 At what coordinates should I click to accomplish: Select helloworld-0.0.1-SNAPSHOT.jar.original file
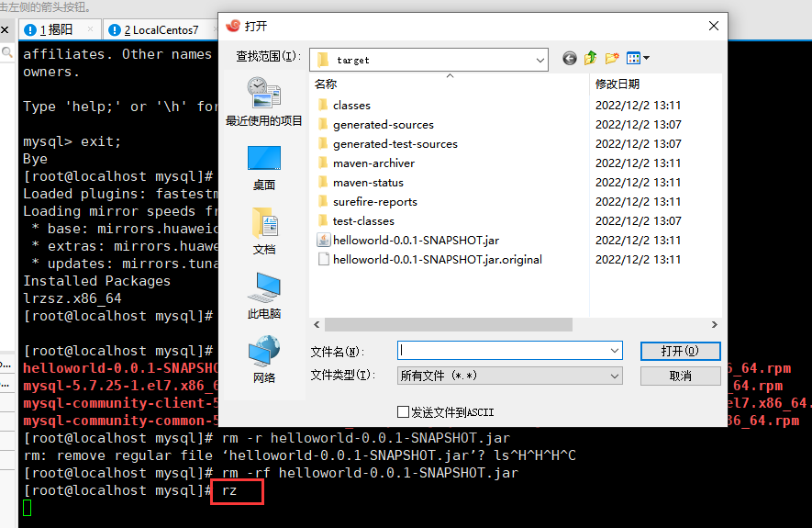click(429, 259)
